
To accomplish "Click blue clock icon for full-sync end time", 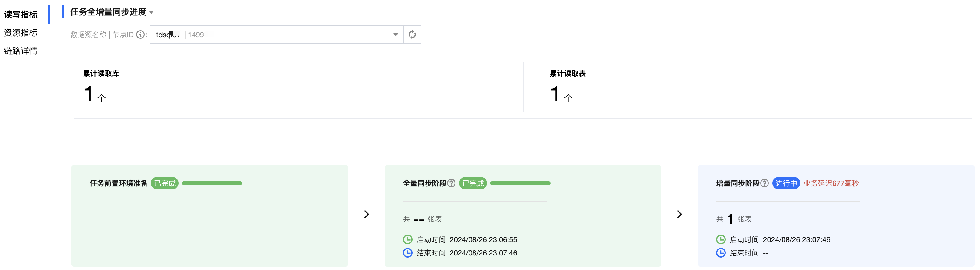I will 407,253.
